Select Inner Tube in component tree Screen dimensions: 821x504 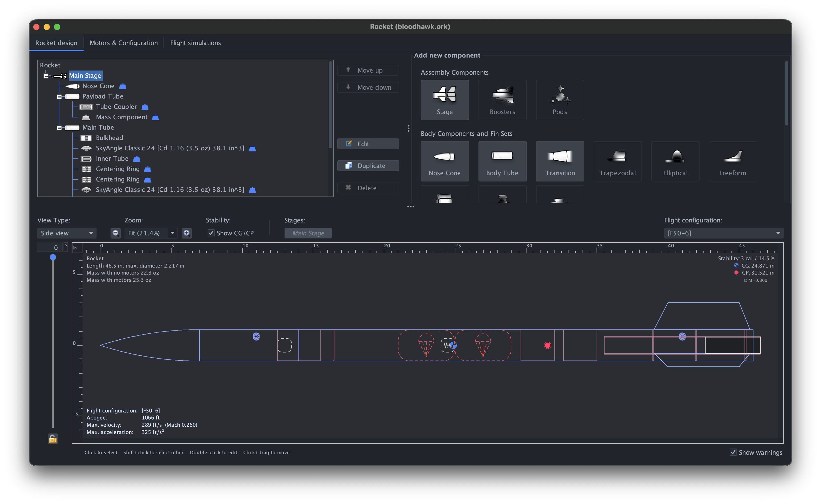[x=112, y=159]
